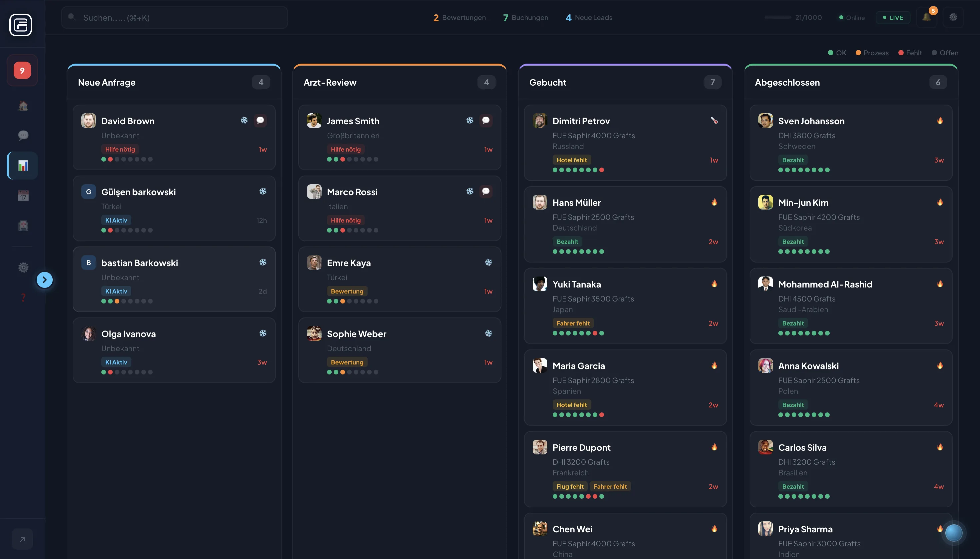The image size is (980, 559).
Task: Open the notification bell with 5 alerts
Action: tap(927, 17)
